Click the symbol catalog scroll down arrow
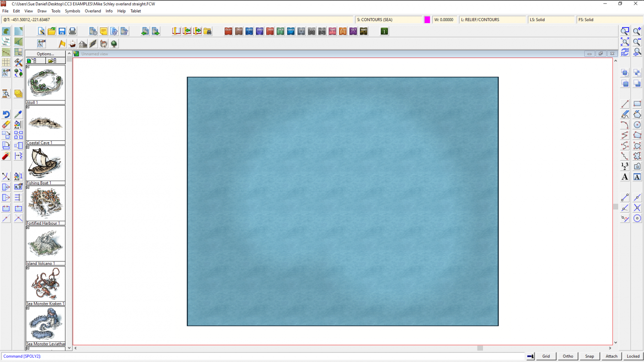Viewport: 644px width, 362px height. 69,348
